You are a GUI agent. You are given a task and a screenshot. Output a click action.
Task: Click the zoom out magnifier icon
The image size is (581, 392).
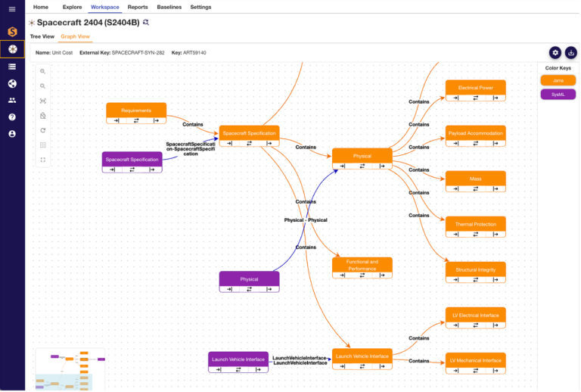click(x=43, y=86)
